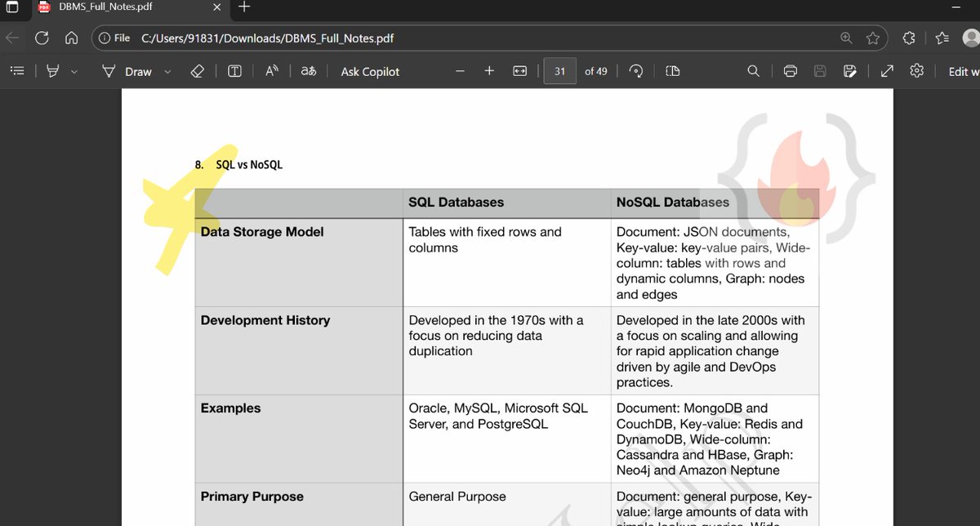Start Read aloud for the PDF

point(272,71)
